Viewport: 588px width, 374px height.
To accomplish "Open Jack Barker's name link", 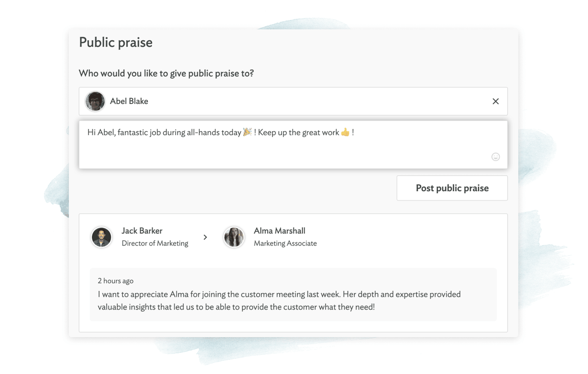I will pyautogui.click(x=142, y=231).
